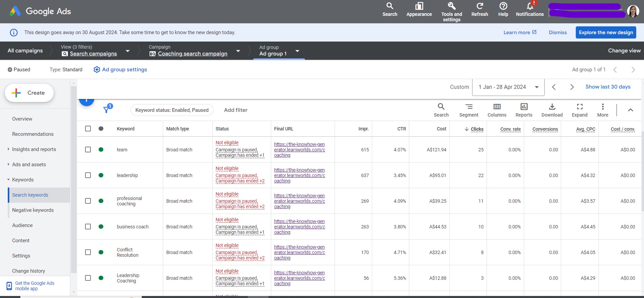Open the Overview page in sidebar
Image resolution: width=644 pixels, height=298 pixels.
click(x=22, y=119)
